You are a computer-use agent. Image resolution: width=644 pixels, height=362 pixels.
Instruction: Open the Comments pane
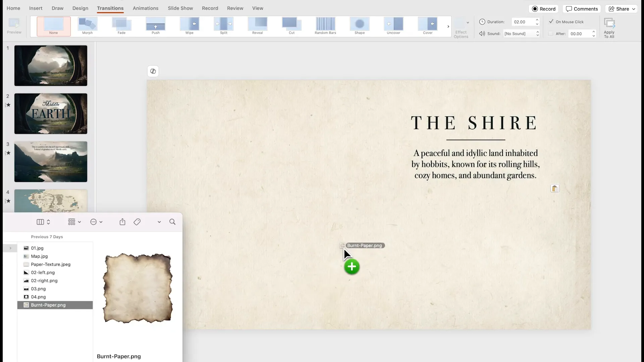582,9
